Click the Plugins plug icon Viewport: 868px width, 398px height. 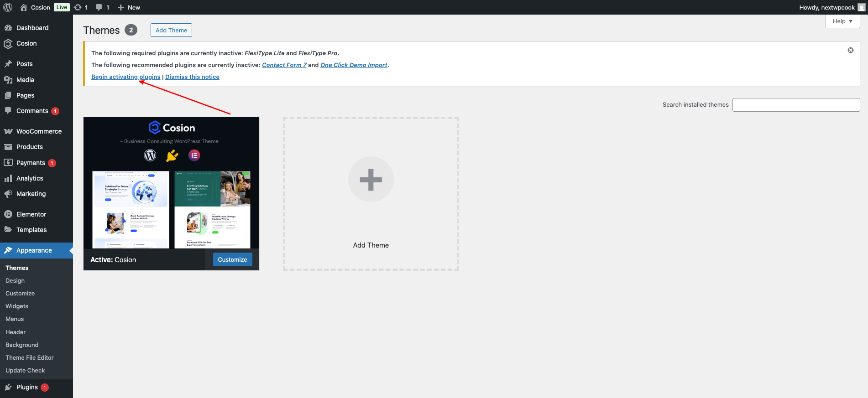coord(8,387)
